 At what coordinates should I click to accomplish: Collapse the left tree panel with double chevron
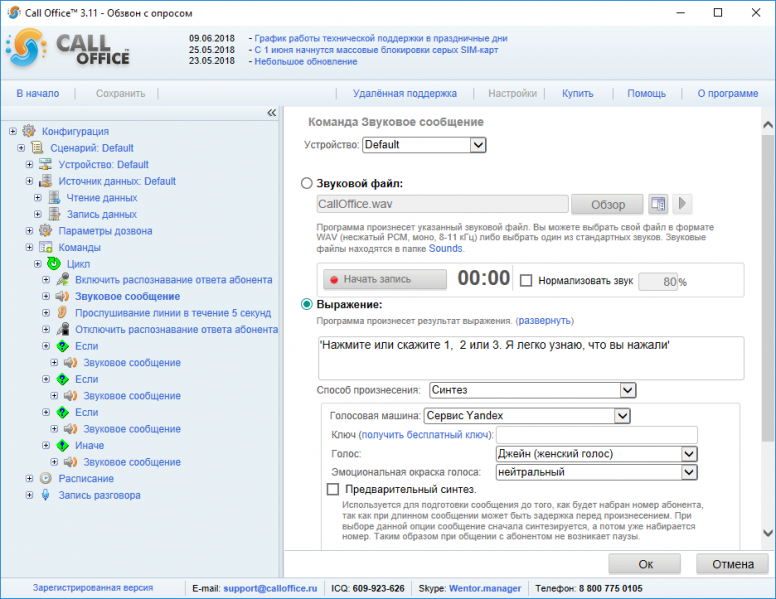(272, 113)
